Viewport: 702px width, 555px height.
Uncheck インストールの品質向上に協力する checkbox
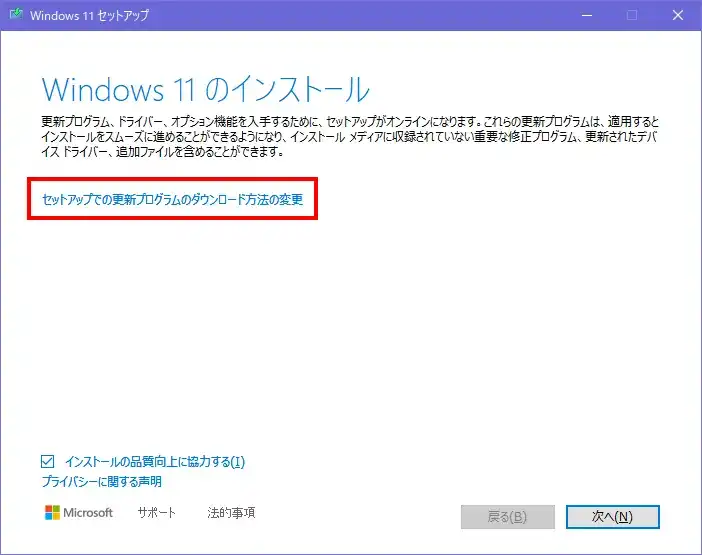[x=48, y=462]
